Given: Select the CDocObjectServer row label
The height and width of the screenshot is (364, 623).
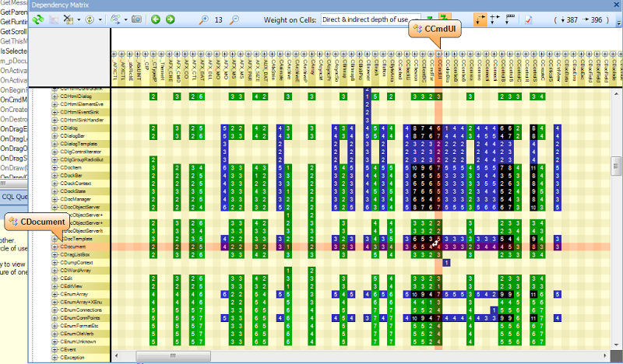Looking at the screenshot, I should click(80, 207).
